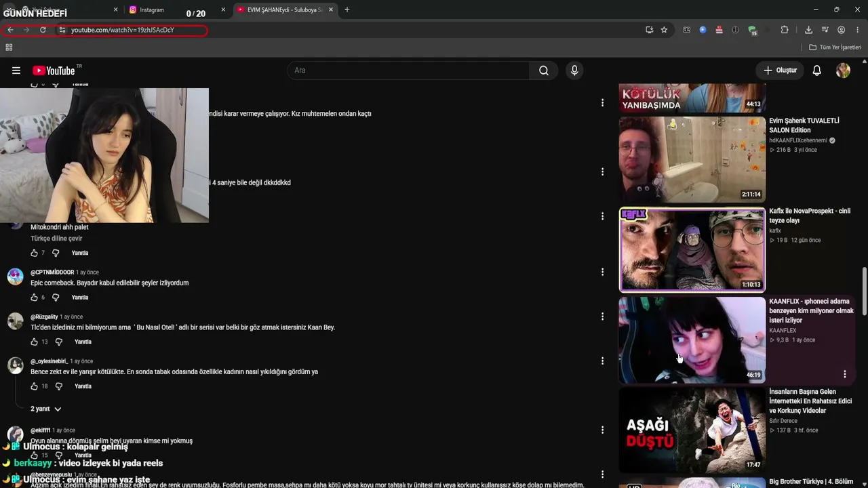Open more options for KAANFLIX iphoneci video

coord(845,374)
